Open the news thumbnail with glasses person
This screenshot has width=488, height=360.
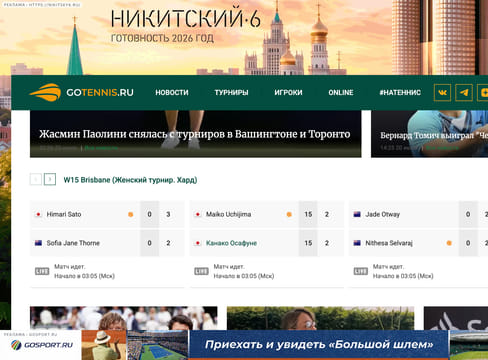pyautogui.click(x=321, y=318)
